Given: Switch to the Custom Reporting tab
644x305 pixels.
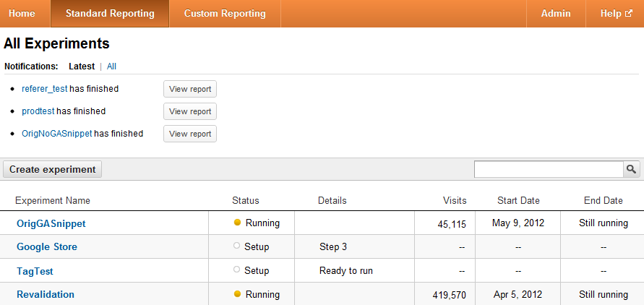Looking at the screenshot, I should (225, 14).
